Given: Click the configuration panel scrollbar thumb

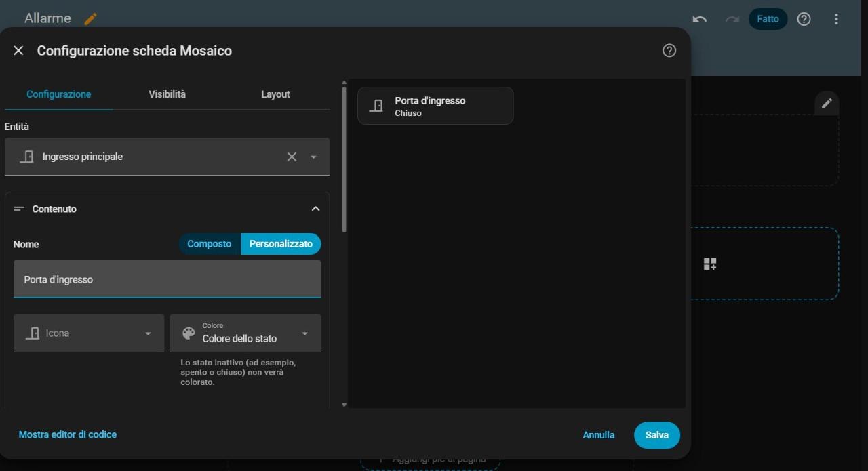Looking at the screenshot, I should (x=344, y=159).
